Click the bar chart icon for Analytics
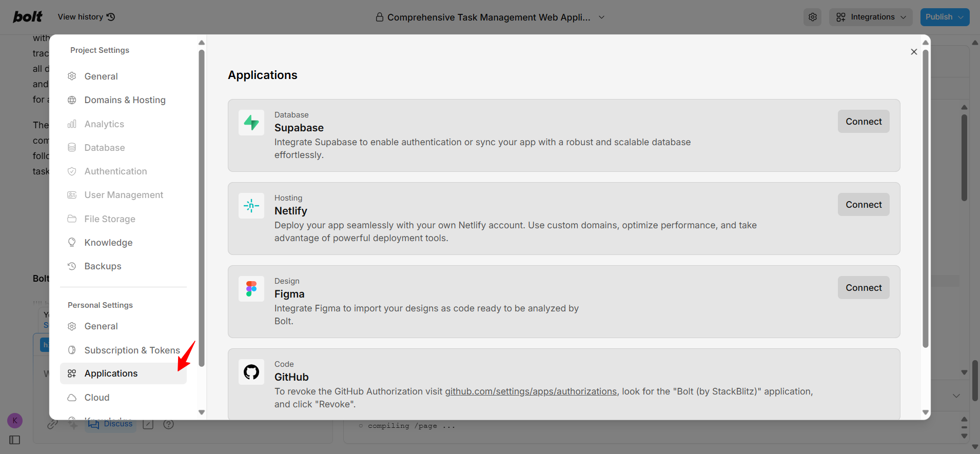This screenshot has width=980, height=454. [72, 124]
